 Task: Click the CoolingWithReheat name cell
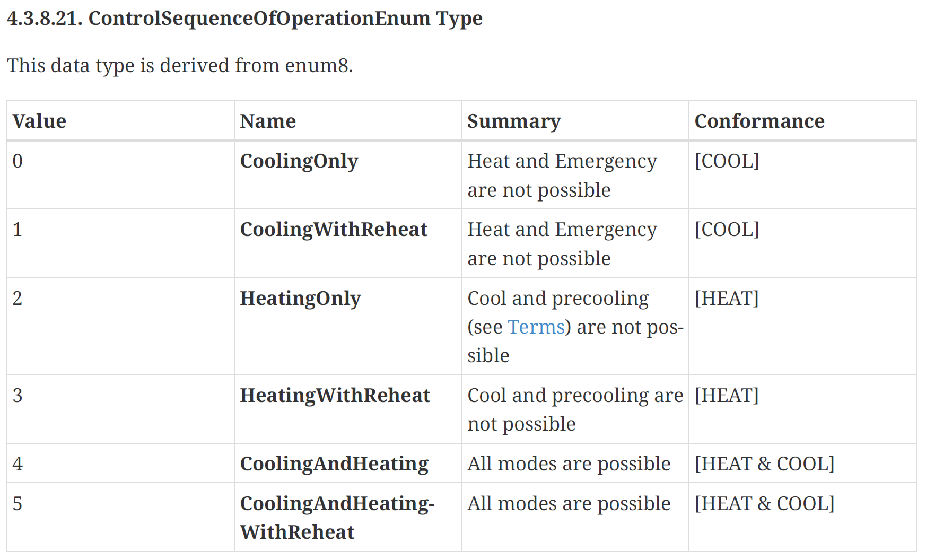pos(333,230)
